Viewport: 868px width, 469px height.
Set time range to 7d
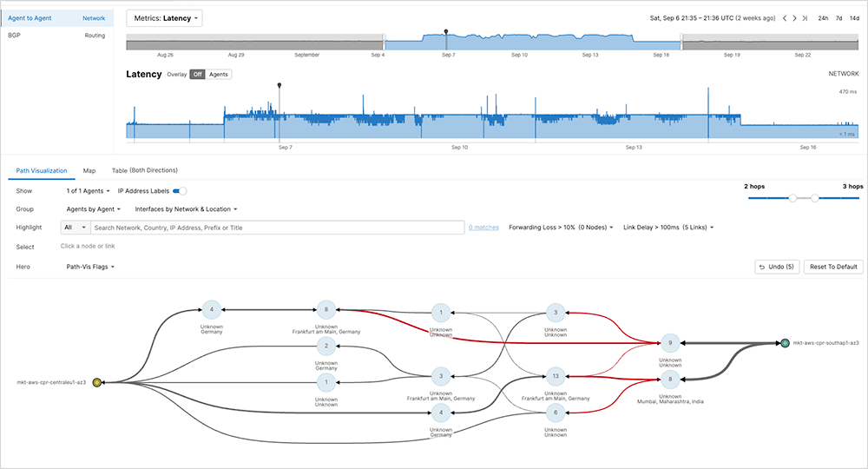click(x=838, y=18)
